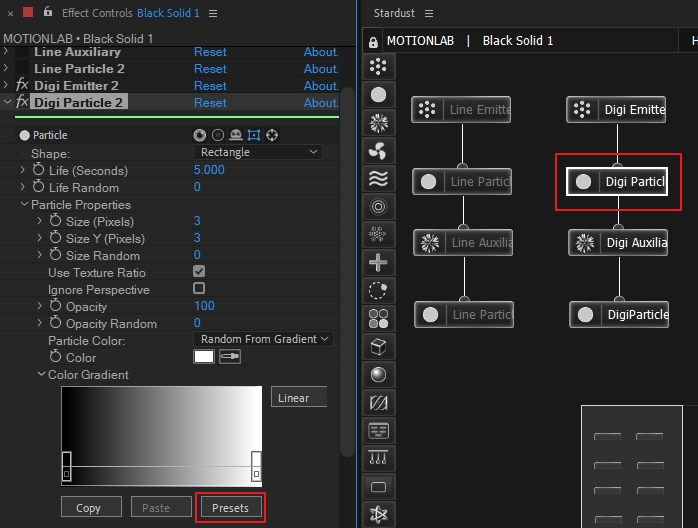The width and height of the screenshot is (698, 528).
Task: Expand the Digi Emitter 2 effect
Action: point(6,85)
